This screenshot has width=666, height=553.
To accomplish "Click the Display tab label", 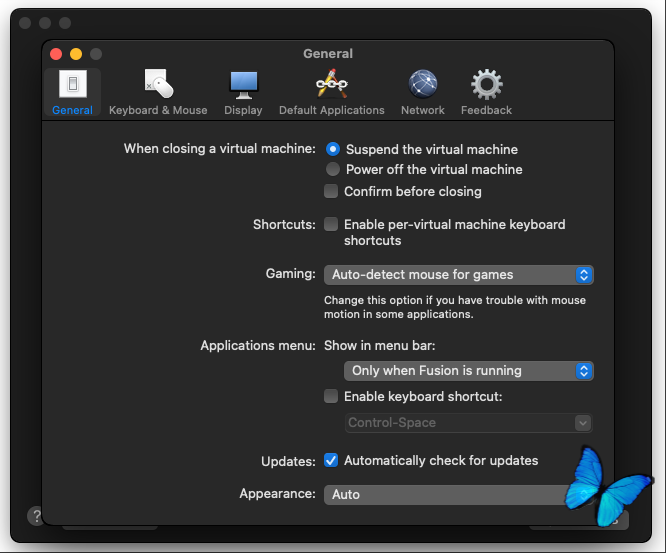I will [x=243, y=110].
